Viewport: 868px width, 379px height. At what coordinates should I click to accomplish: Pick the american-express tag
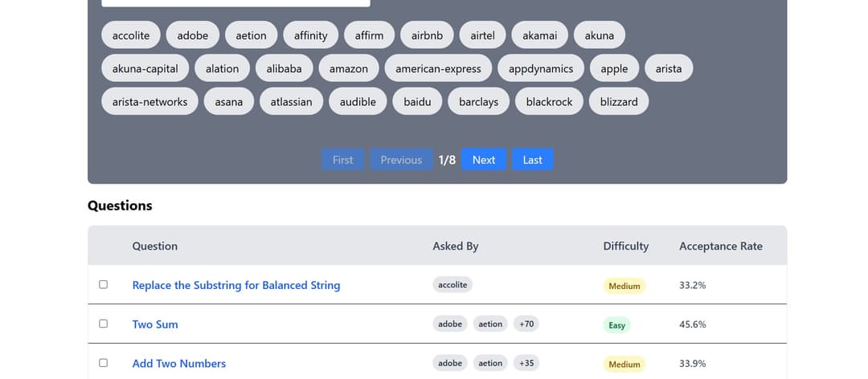[438, 68]
